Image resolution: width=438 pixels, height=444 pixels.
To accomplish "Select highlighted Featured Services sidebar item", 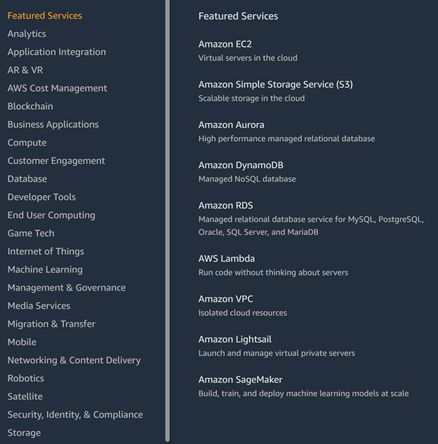I will click(x=45, y=16).
